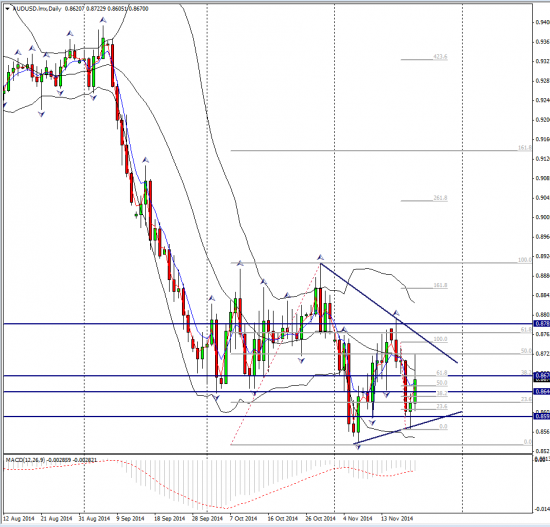Click the 9 Sep 2014 date label

pyautogui.click(x=130, y=519)
